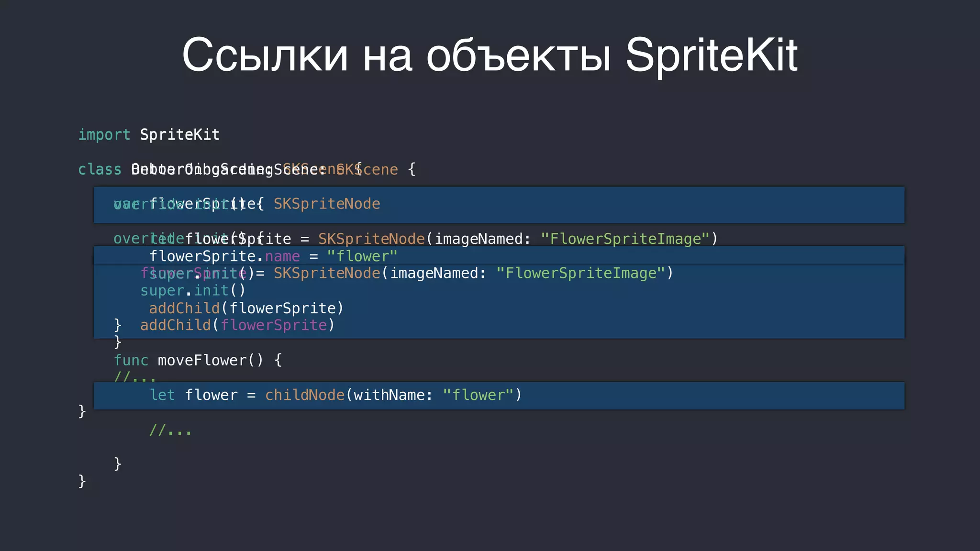Click the 'func moveFlower() {' line
The height and width of the screenshot is (551, 980).
coord(198,360)
